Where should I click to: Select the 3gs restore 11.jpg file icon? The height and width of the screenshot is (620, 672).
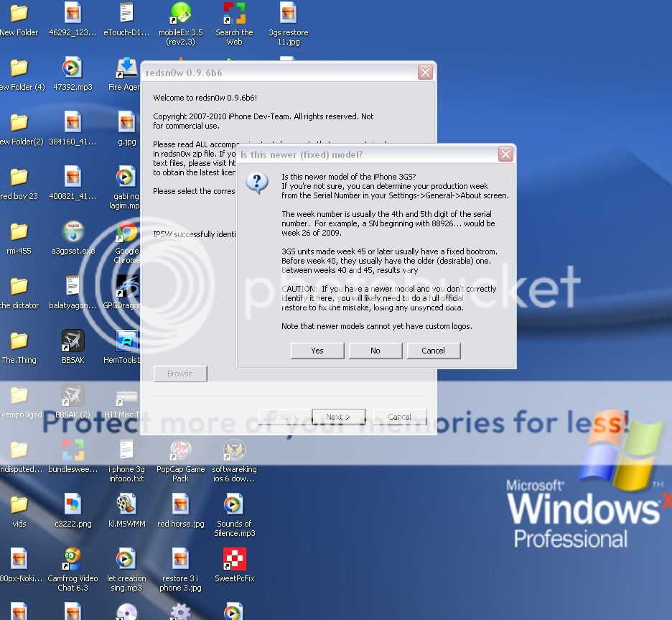pos(288,13)
